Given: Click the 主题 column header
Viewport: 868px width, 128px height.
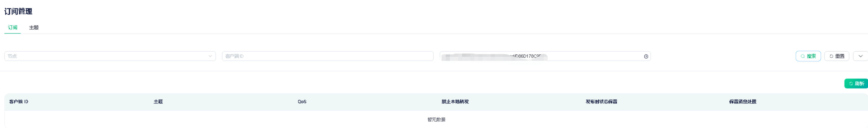Looking at the screenshot, I should [158, 102].
